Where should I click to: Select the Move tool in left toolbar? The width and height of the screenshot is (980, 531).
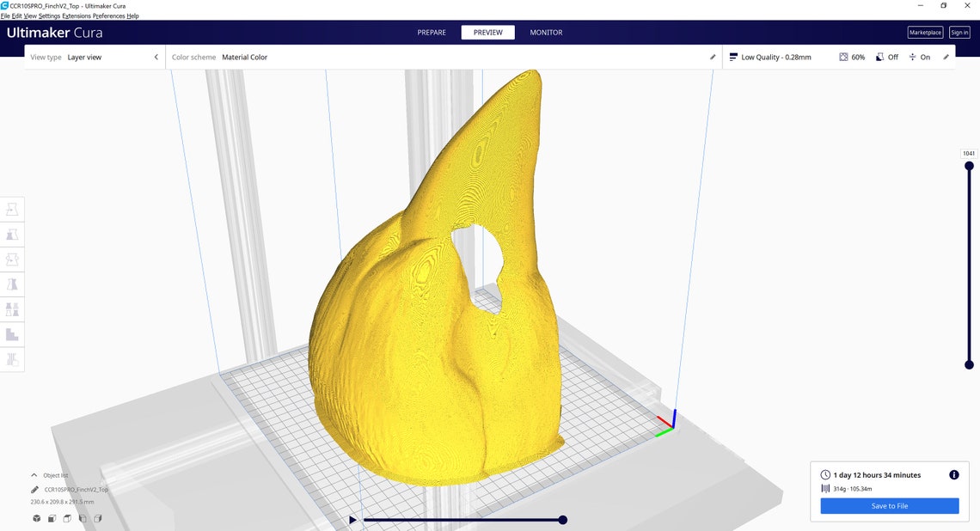click(x=12, y=210)
